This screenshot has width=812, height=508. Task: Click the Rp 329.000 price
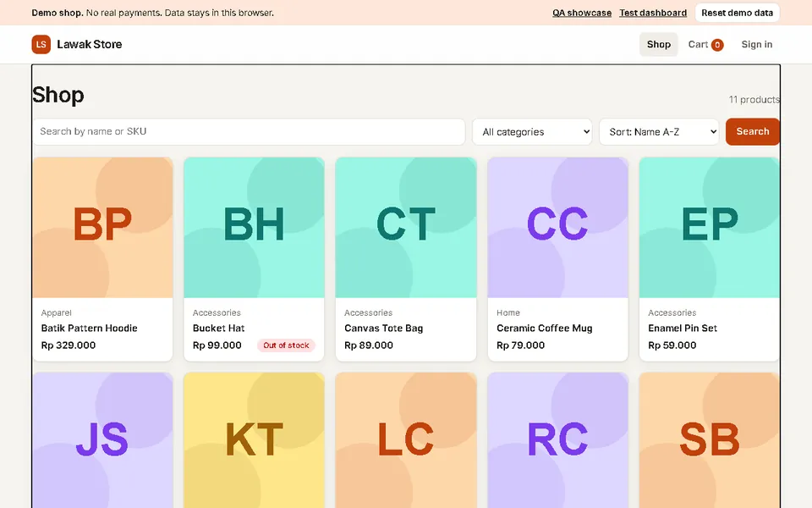(x=69, y=345)
